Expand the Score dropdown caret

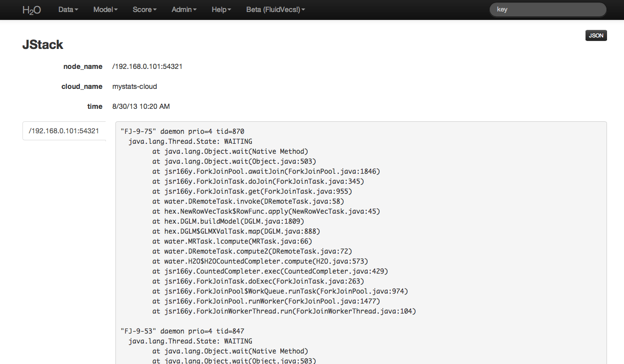(154, 9)
